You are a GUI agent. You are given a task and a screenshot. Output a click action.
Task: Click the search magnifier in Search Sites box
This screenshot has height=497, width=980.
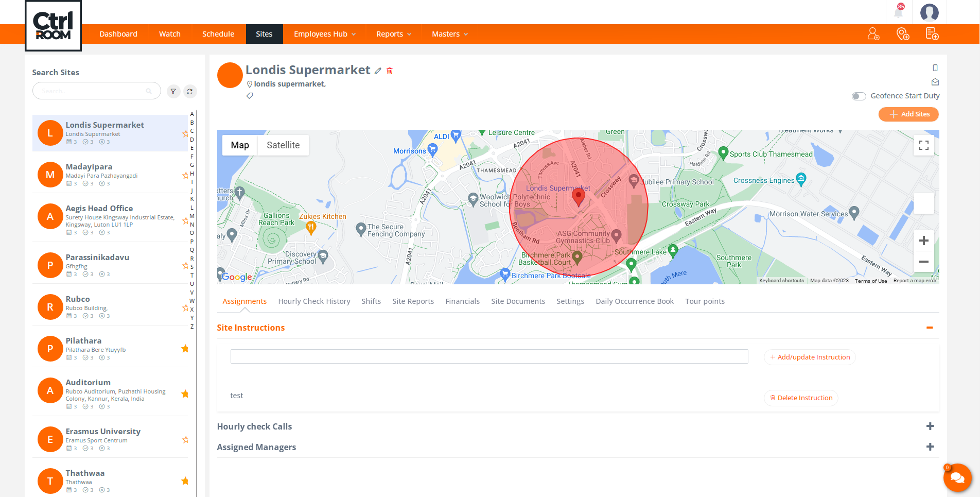click(149, 91)
